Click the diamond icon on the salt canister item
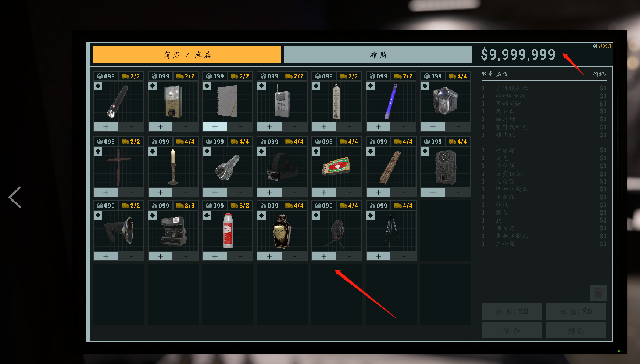Image resolution: width=640 pixels, height=364 pixels. (207, 215)
